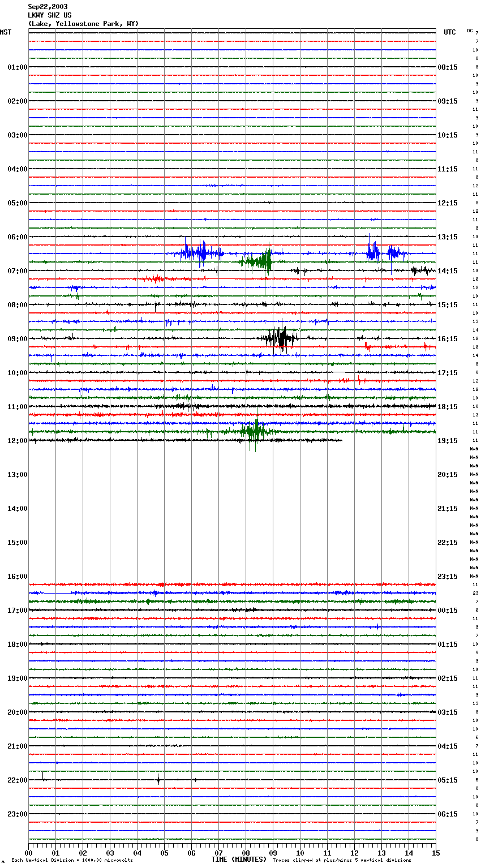This screenshot has height=868, width=481.
Task: Select the 02:15 UTC time label
Action: 448,678
